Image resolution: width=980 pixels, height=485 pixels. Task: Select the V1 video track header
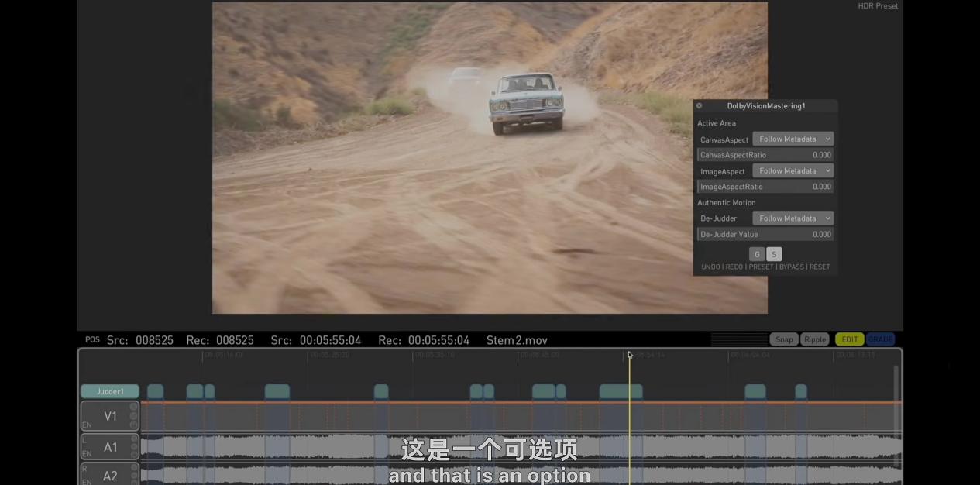coord(110,416)
